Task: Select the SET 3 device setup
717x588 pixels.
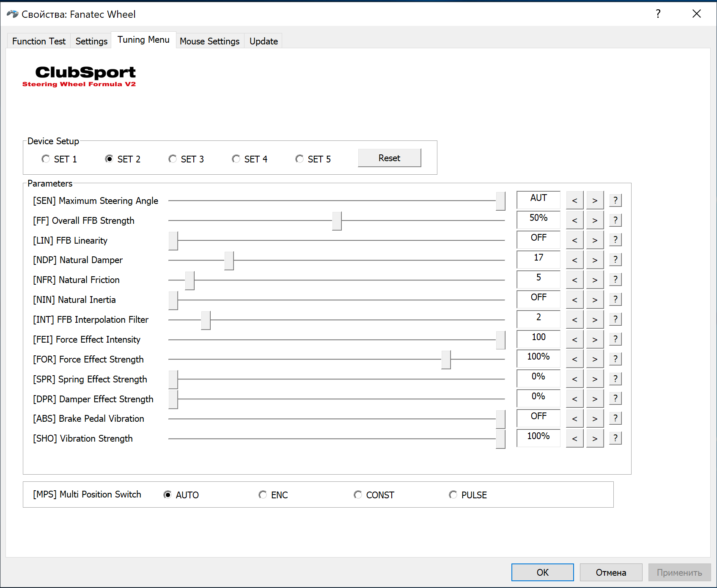Action: 173,159
